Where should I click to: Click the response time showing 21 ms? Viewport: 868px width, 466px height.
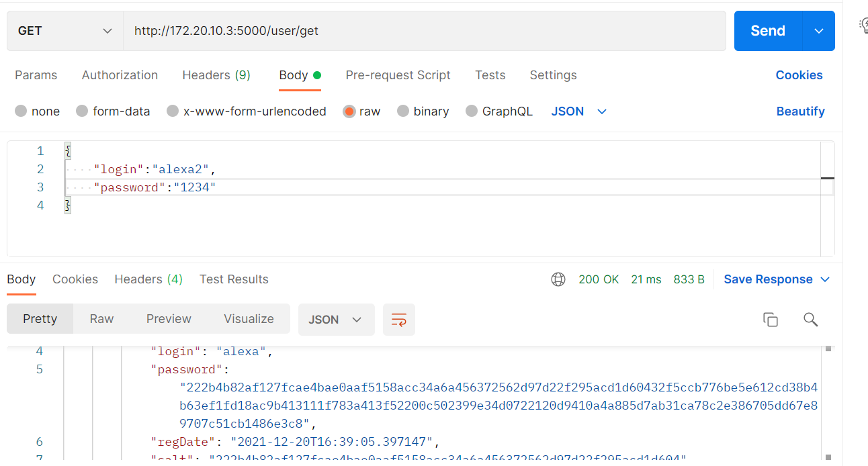[646, 279]
